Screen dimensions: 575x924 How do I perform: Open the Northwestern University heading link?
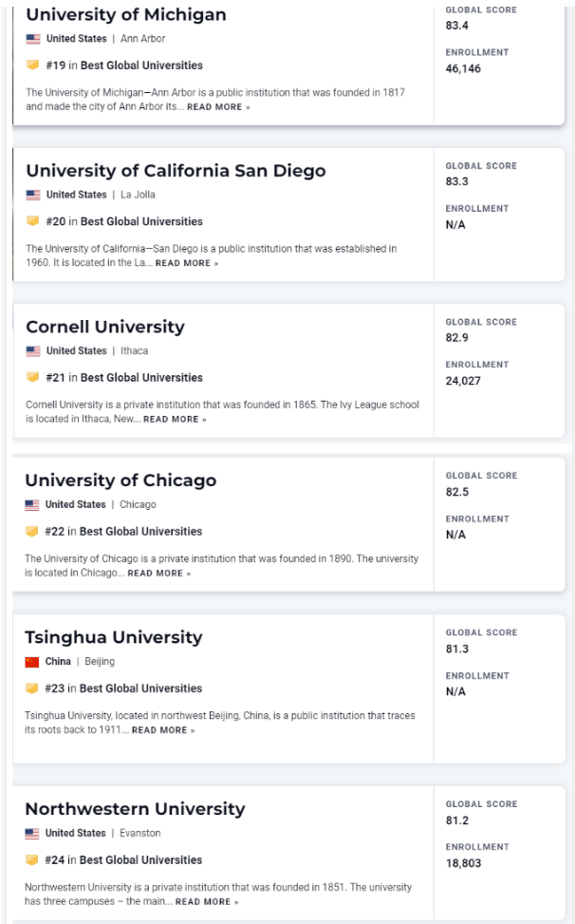[x=135, y=809]
